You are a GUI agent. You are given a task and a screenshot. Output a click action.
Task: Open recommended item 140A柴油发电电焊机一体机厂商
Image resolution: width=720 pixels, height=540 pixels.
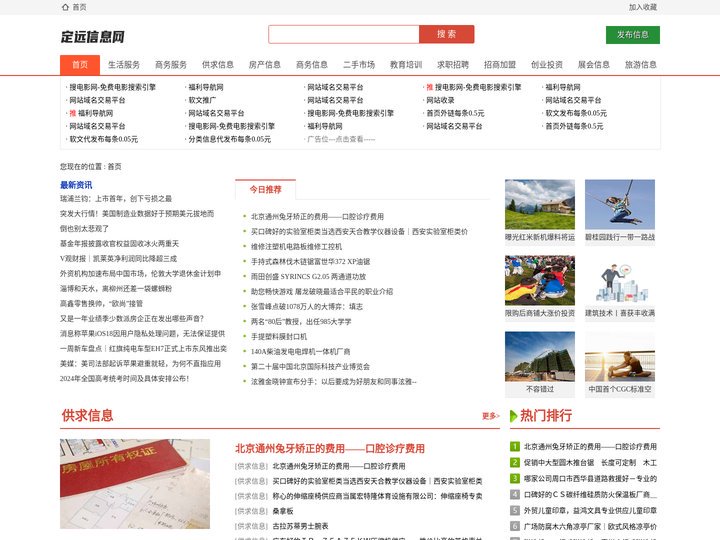(x=300, y=352)
